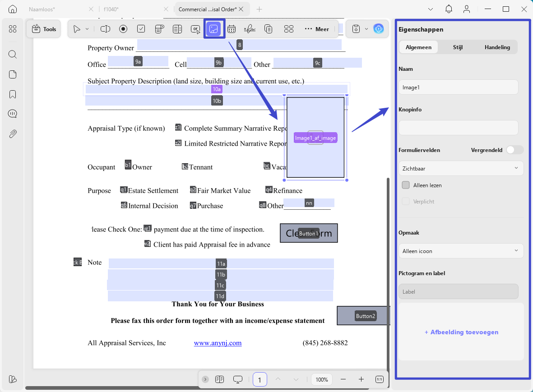
Task: Open the AI assistant icon
Action: 378,29
